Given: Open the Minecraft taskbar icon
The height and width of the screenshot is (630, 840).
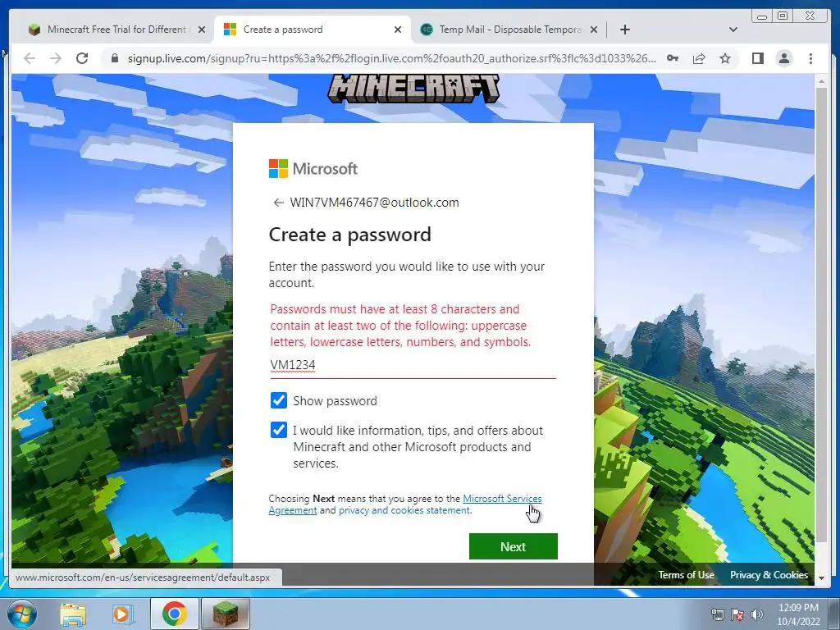Looking at the screenshot, I should [225, 614].
